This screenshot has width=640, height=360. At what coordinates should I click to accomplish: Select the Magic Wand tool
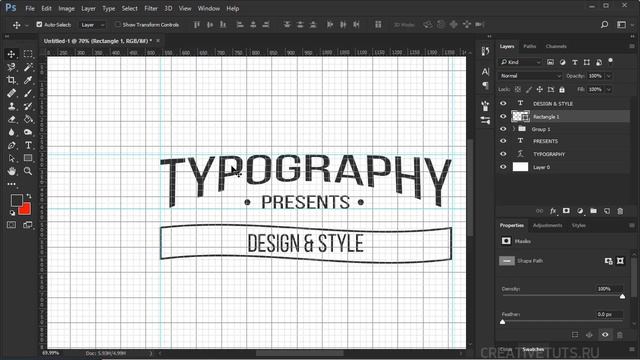point(28,67)
